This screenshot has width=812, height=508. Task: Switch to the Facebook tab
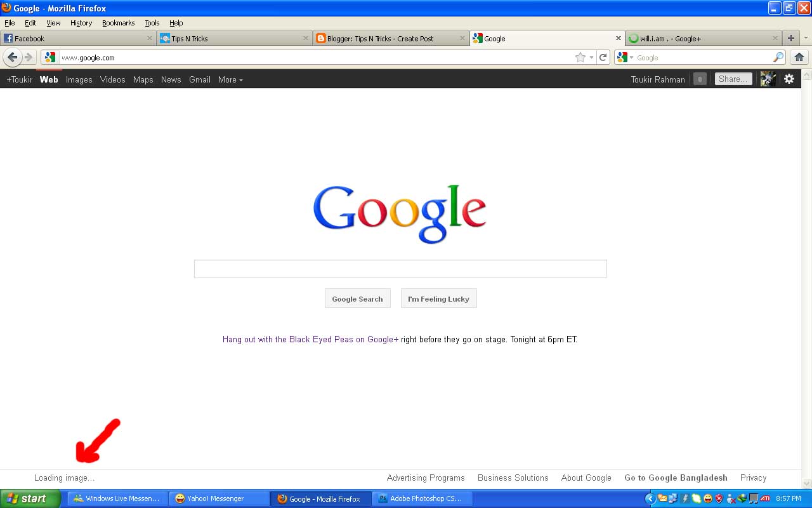coord(70,38)
